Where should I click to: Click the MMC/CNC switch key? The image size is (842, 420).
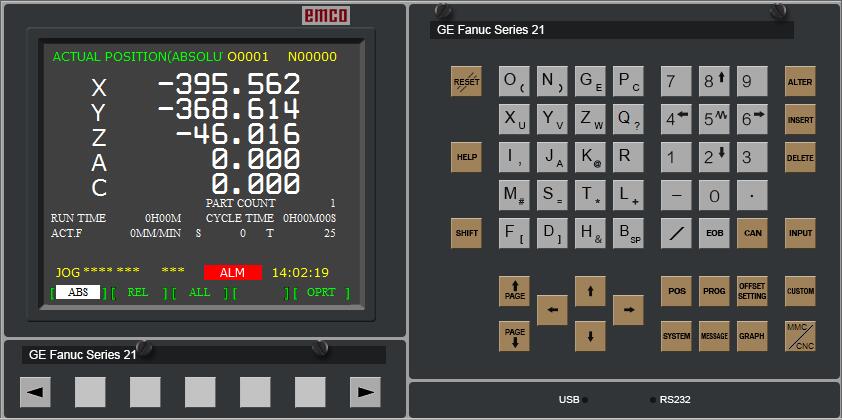[x=799, y=336]
